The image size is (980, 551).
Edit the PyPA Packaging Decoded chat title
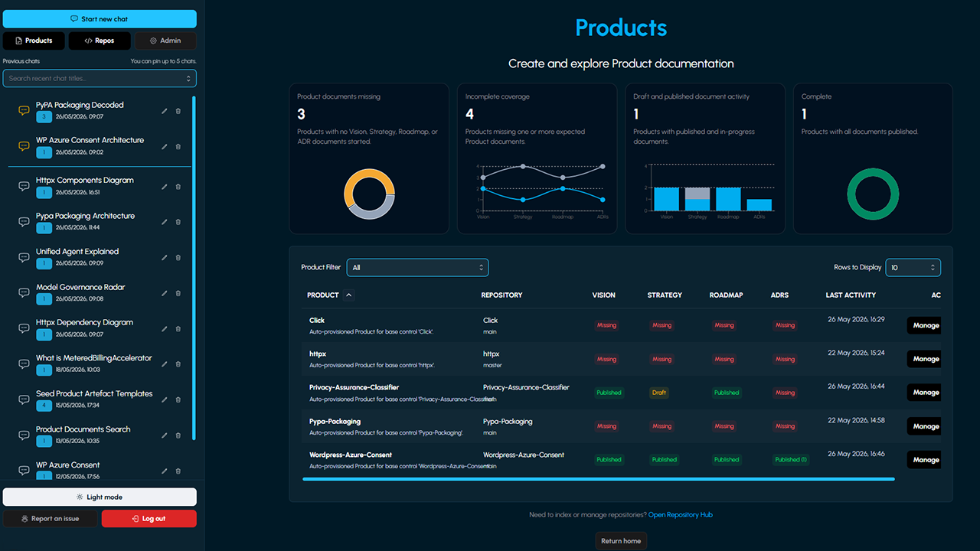[165, 111]
